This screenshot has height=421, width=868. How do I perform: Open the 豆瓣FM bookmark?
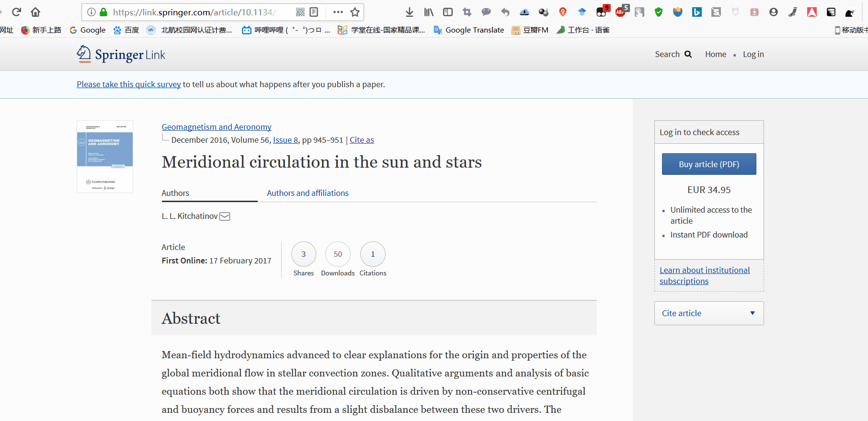click(x=530, y=30)
